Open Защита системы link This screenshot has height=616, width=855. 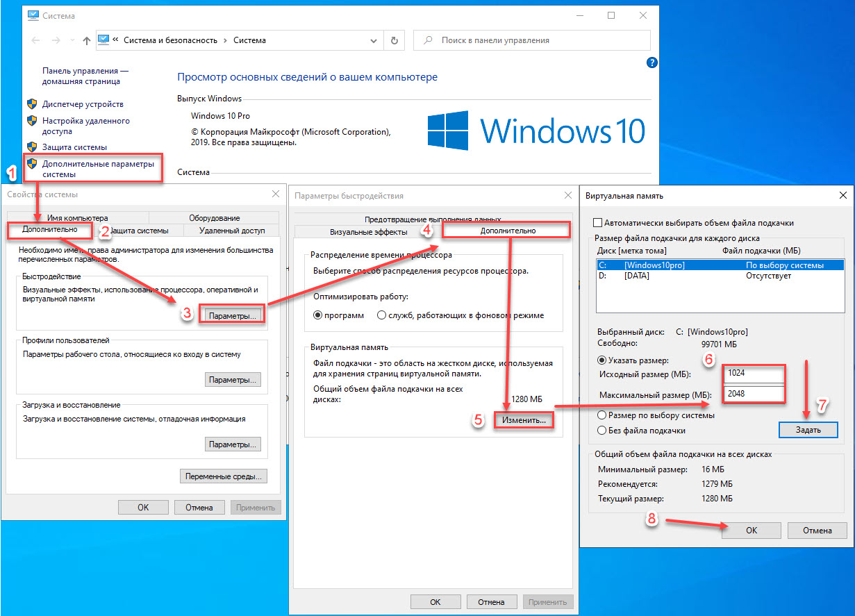click(x=74, y=147)
